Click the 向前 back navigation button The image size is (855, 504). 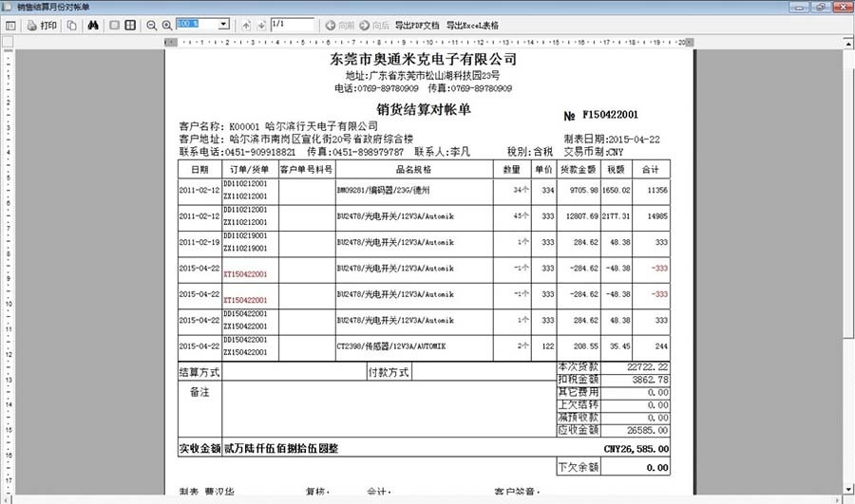[340, 25]
